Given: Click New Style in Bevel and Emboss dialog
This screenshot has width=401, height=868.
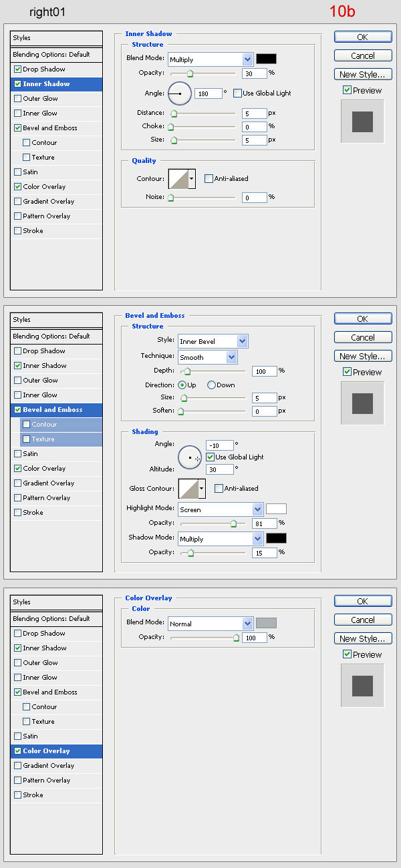Looking at the screenshot, I should click(362, 357).
